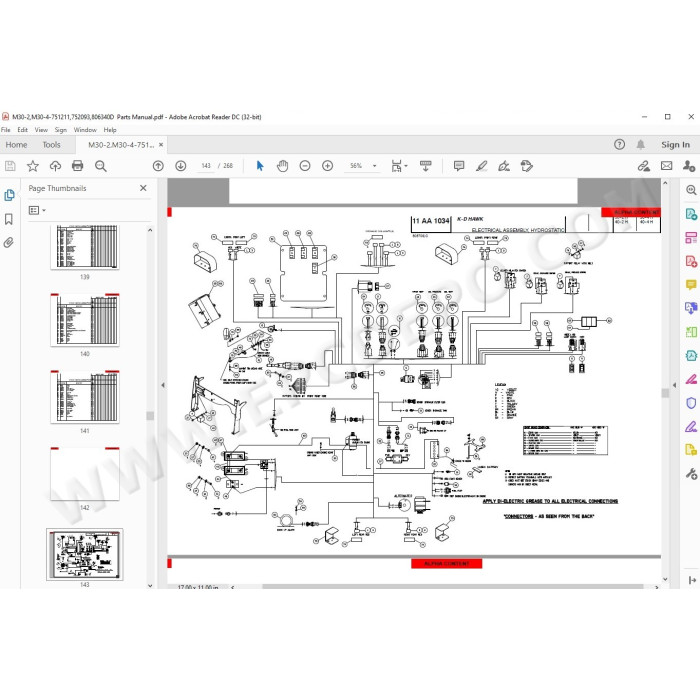700x700 pixels.
Task: Open the File menu
Action: (6, 130)
